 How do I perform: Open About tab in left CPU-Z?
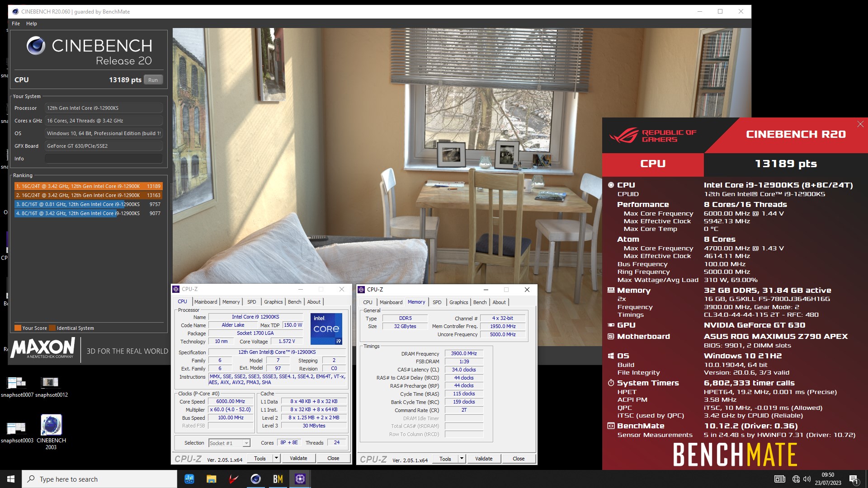[x=314, y=302]
